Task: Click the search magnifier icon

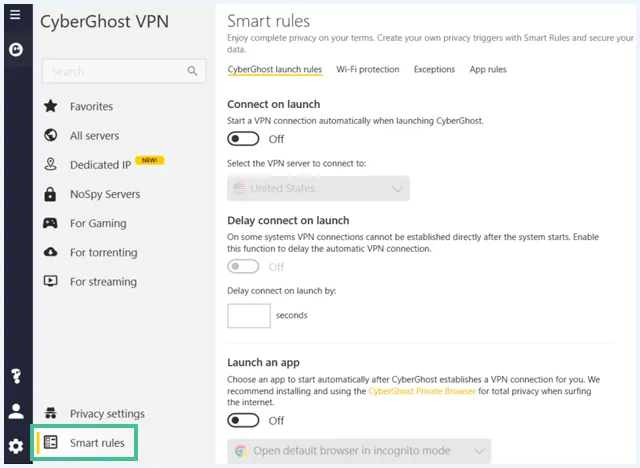Action: pos(192,71)
